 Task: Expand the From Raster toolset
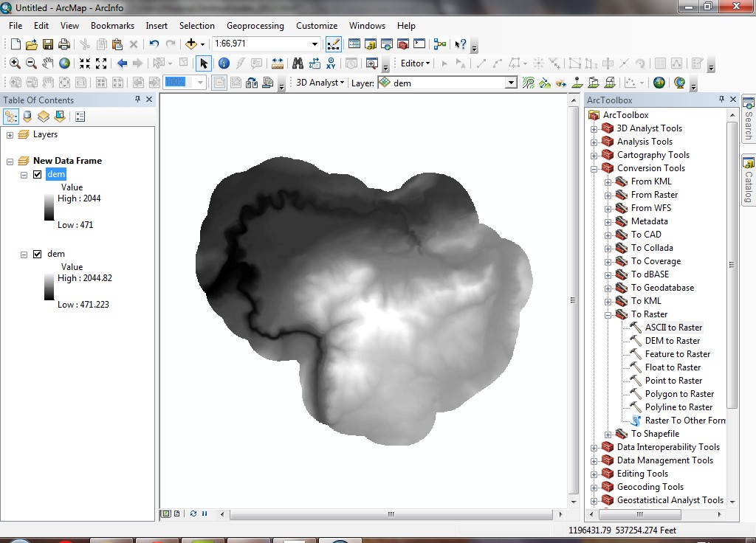(x=608, y=195)
